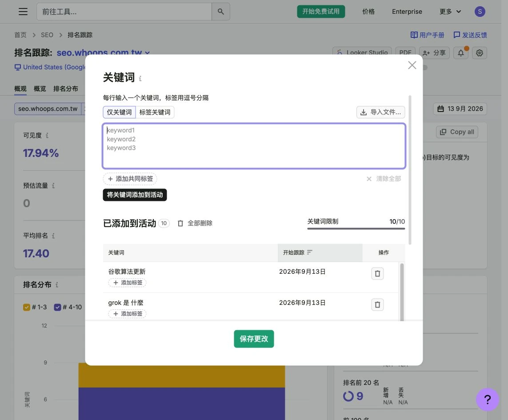The width and height of the screenshot is (508, 420).
Task: Select 仅关键词 mode toggle
Action: [119, 112]
